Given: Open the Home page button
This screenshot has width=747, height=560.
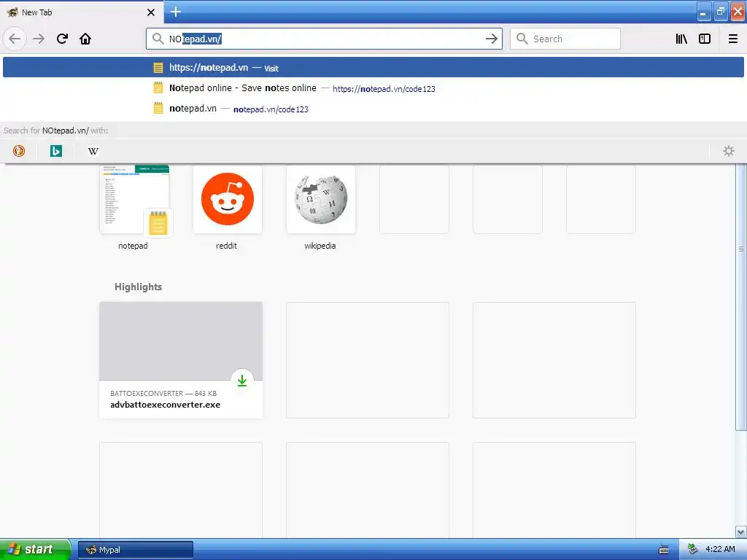Looking at the screenshot, I should [85, 39].
